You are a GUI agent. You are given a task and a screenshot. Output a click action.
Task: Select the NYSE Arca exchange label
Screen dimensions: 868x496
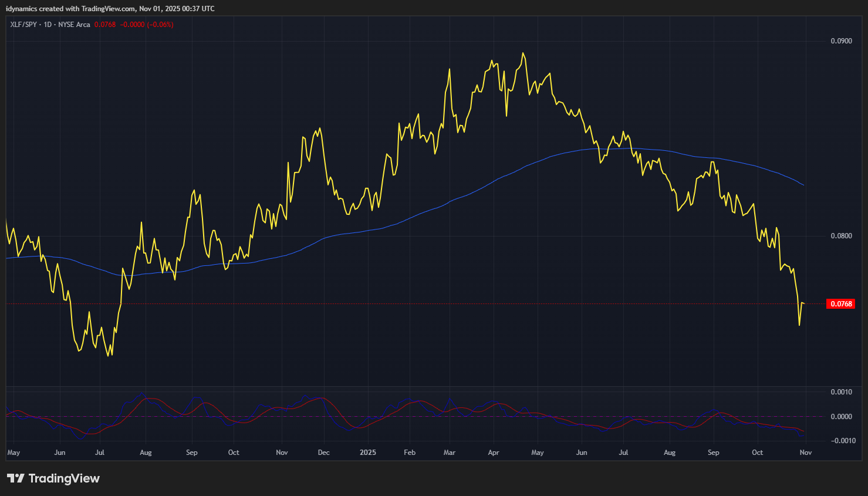click(75, 25)
